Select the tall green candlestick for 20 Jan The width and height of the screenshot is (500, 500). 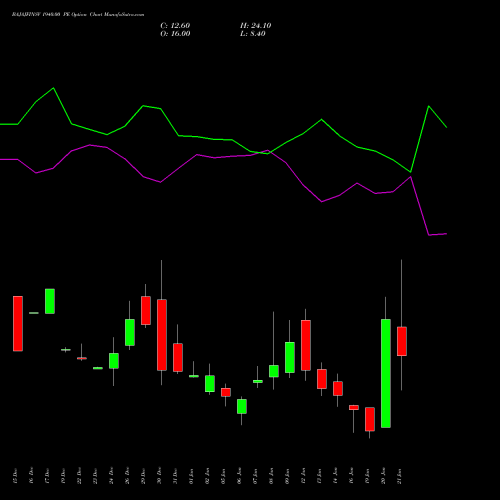point(386,373)
